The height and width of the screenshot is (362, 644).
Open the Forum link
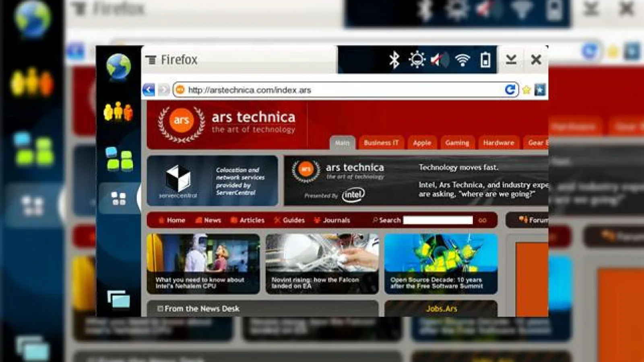(533, 220)
